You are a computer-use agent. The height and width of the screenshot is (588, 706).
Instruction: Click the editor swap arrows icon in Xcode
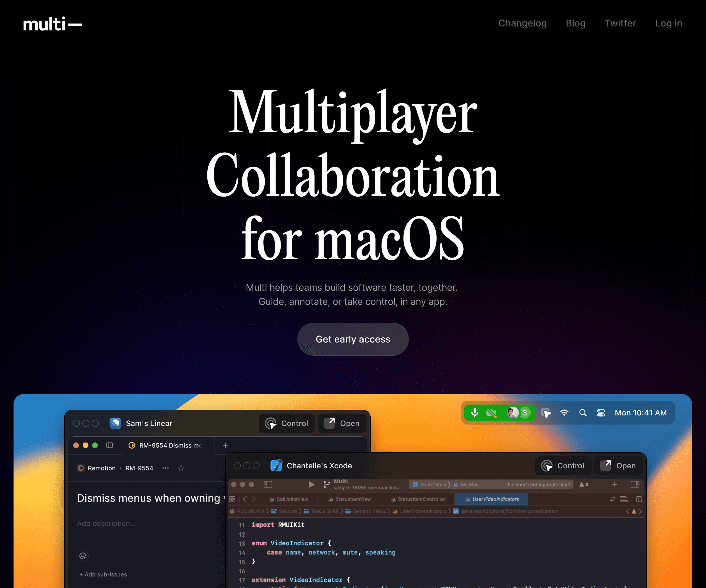point(612,499)
